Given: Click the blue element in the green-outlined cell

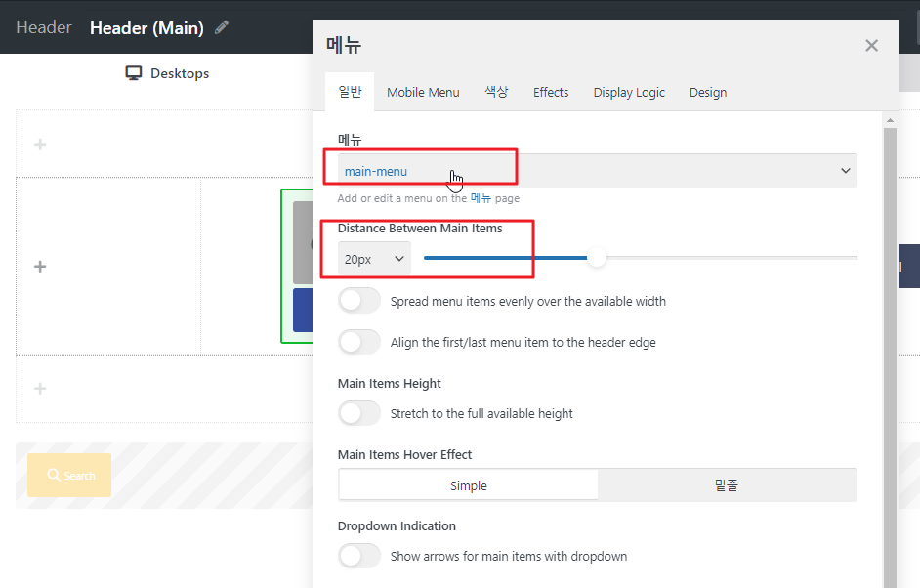Looking at the screenshot, I should 303,310.
